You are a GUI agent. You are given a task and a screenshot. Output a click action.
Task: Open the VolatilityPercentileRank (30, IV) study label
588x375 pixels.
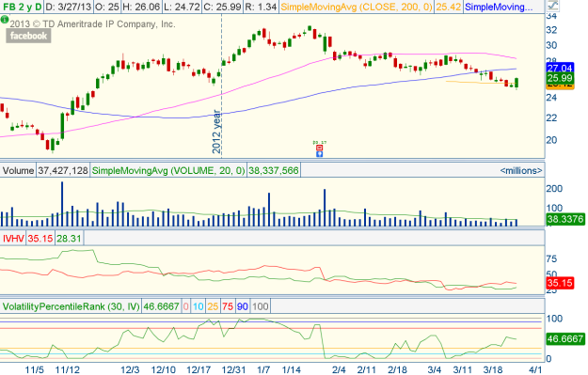(72, 306)
